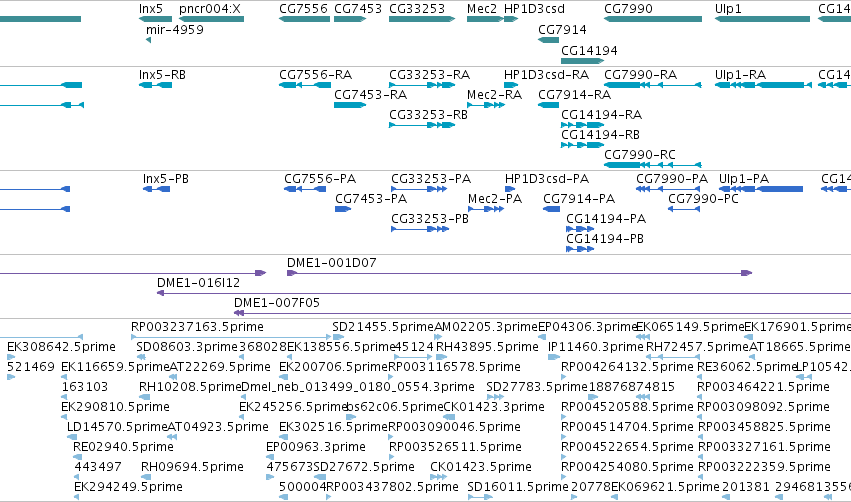Click the CG7990-RA transcript label
851x502 pixels.
pyautogui.click(x=640, y=75)
